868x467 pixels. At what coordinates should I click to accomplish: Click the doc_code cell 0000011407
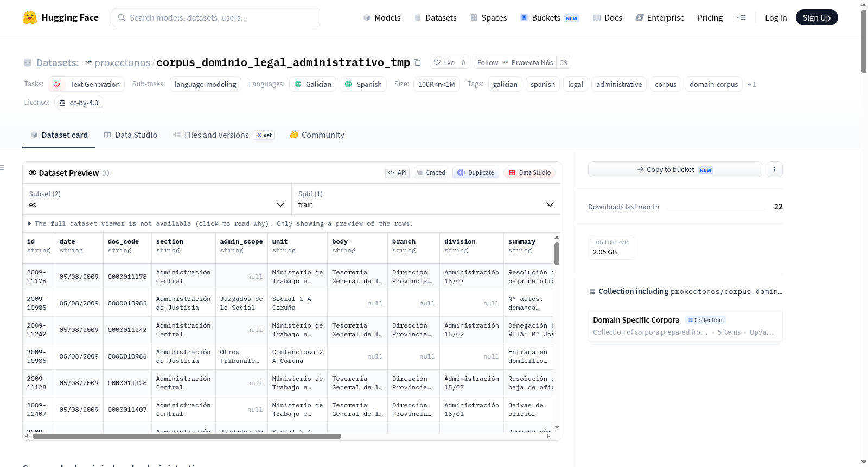[127, 410]
